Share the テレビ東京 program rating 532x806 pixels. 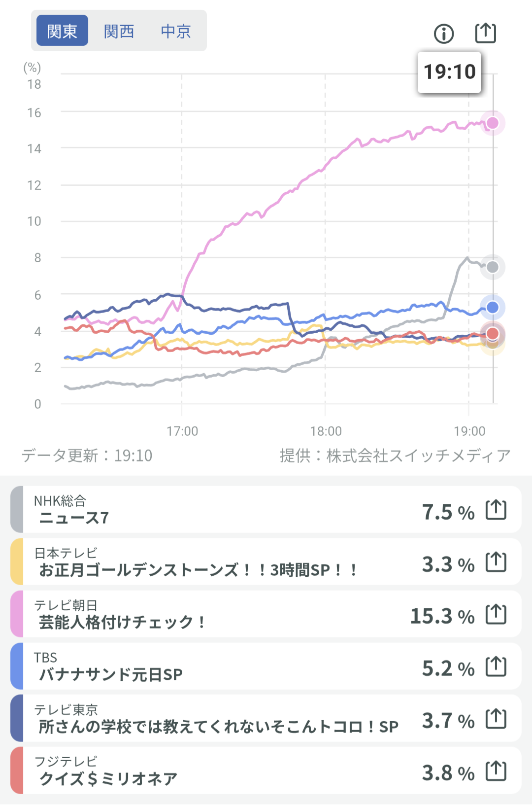pos(496,719)
